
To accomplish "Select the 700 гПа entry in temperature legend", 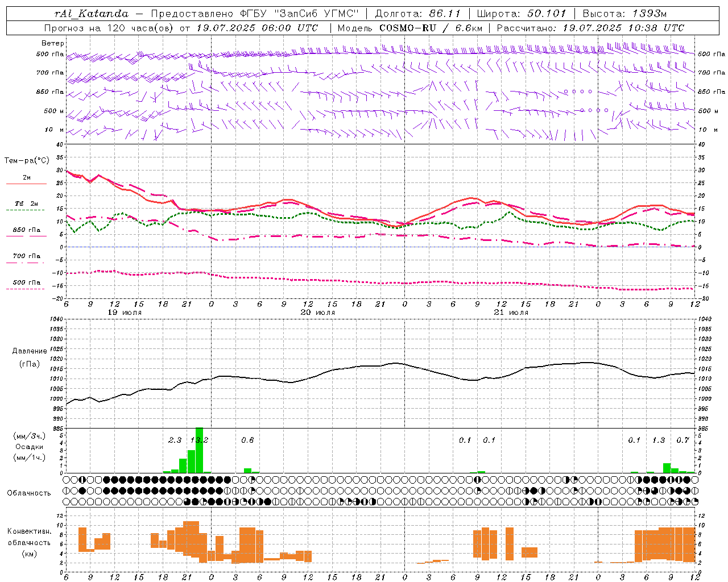I will pos(27,256).
